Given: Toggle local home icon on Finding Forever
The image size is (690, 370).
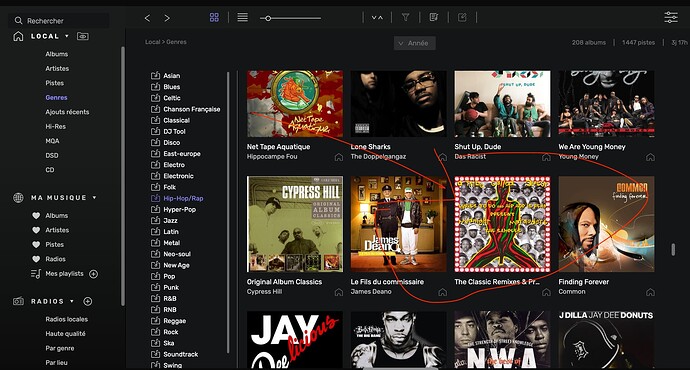Looking at the screenshot, I should (650, 292).
